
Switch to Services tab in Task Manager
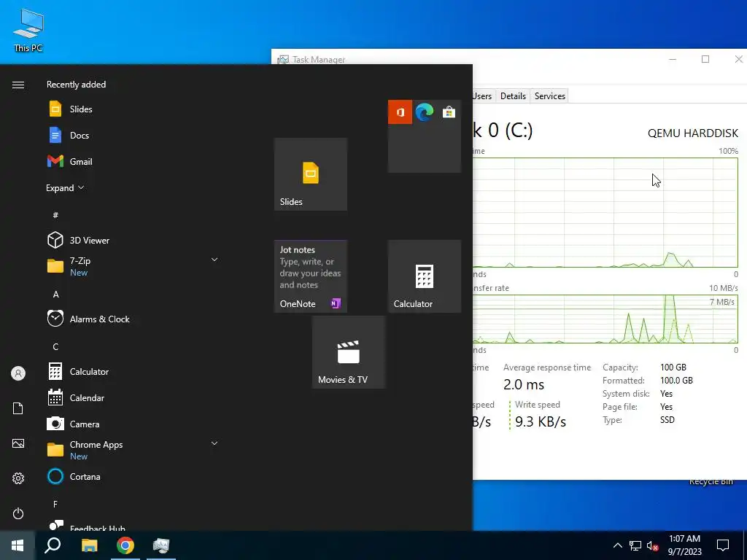[x=549, y=96]
